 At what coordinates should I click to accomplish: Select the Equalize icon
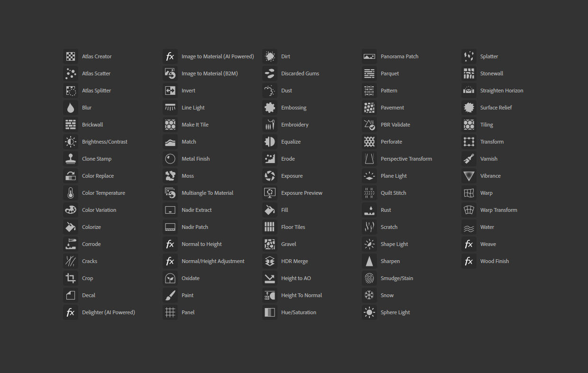tap(270, 142)
